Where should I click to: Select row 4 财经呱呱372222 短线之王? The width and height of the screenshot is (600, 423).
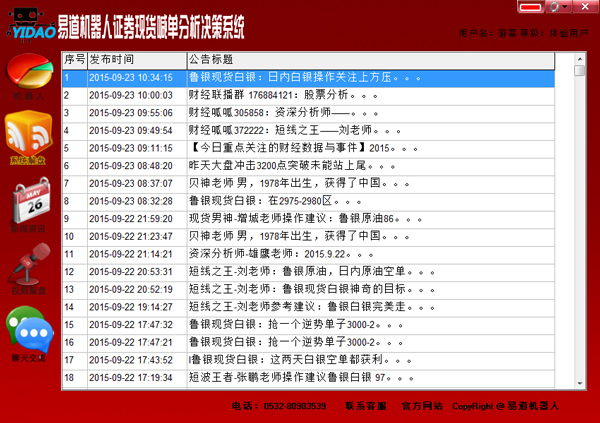pyautogui.click(x=308, y=131)
